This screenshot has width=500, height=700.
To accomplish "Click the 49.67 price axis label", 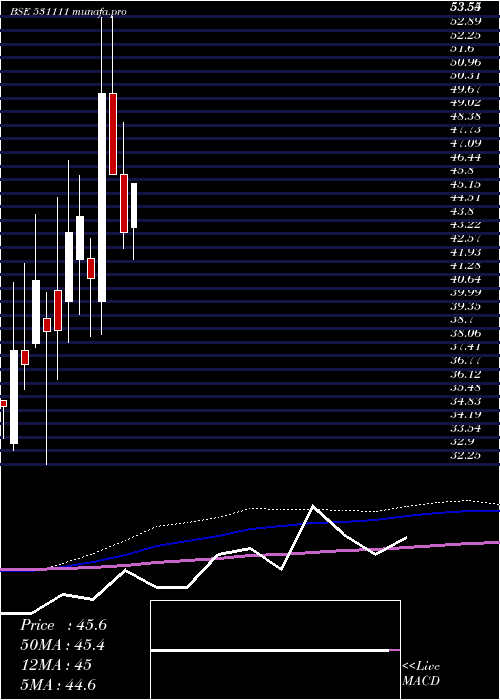I will point(466,89).
